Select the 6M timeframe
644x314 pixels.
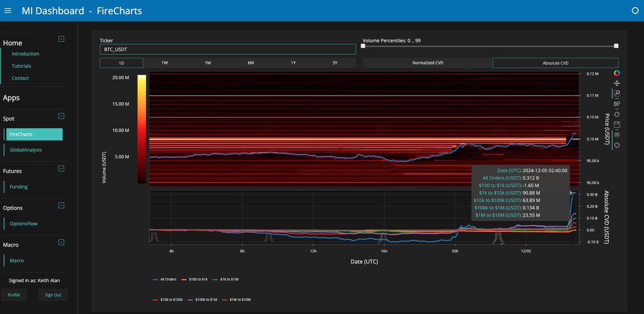(x=250, y=63)
